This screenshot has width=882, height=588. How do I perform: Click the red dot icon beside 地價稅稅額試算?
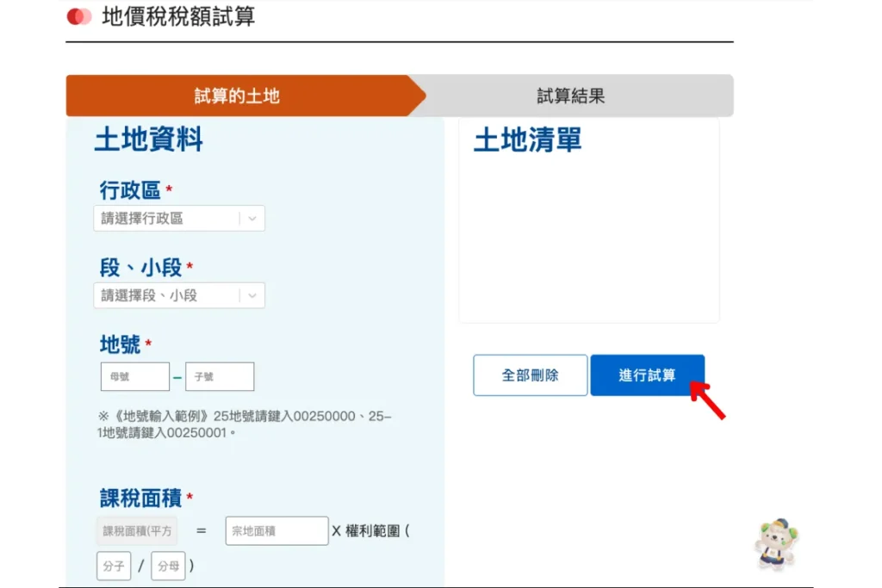point(79,17)
